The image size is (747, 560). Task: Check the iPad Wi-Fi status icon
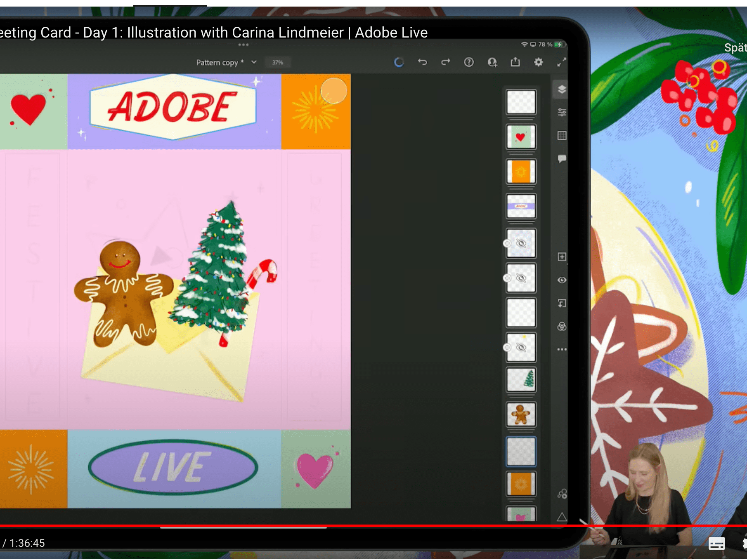pos(524,44)
